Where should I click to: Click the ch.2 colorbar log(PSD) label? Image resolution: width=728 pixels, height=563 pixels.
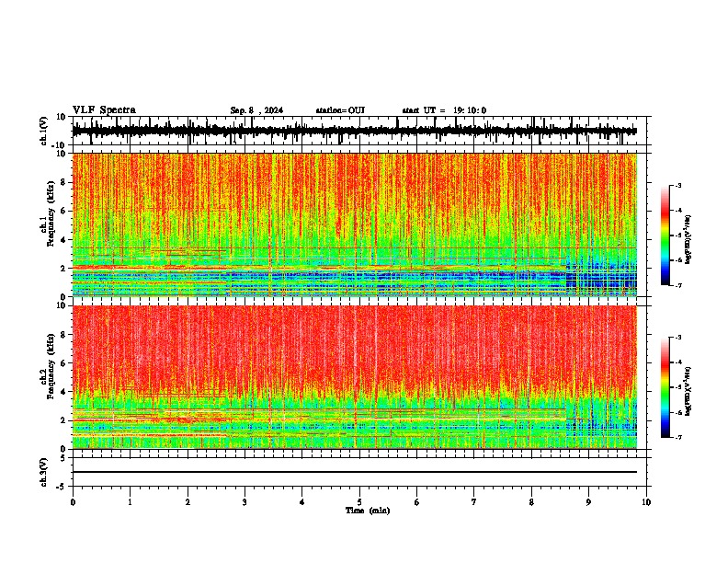pos(688,391)
